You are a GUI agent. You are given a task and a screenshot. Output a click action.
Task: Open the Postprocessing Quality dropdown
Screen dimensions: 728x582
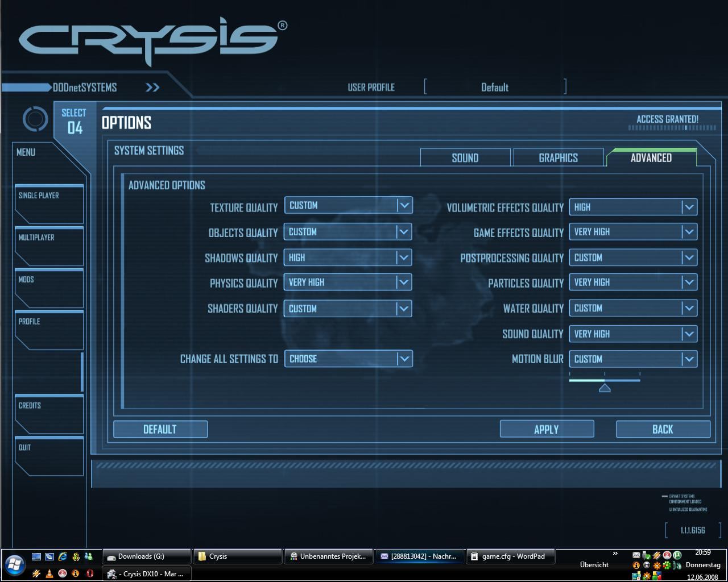pos(633,257)
